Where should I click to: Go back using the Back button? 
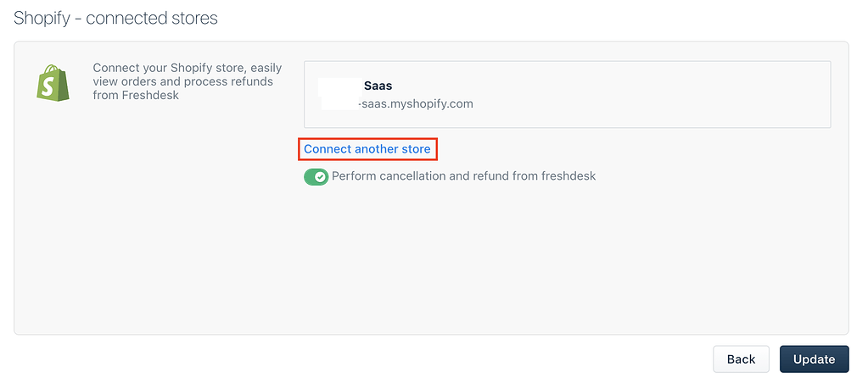pos(742,359)
